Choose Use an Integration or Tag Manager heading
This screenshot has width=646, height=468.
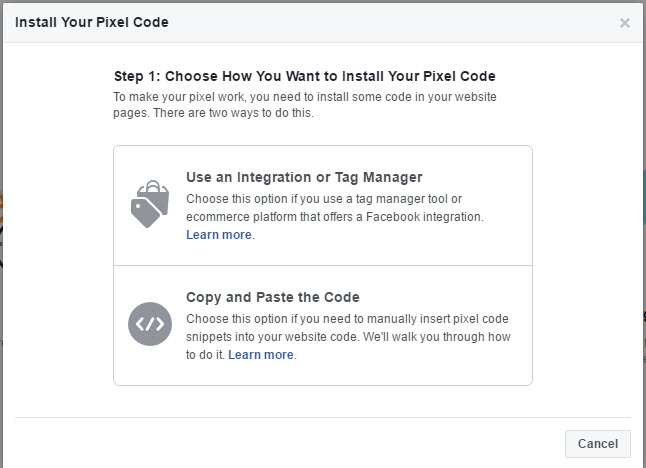coord(304,177)
